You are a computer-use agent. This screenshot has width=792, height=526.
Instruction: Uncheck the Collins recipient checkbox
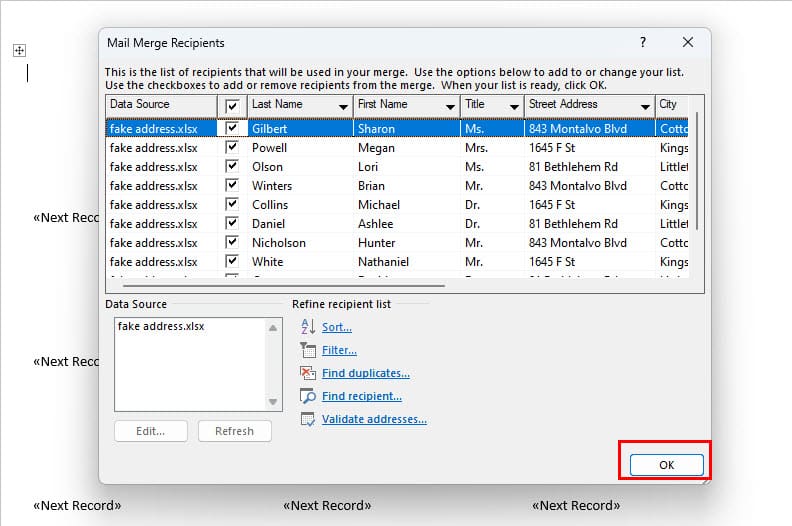(x=232, y=204)
